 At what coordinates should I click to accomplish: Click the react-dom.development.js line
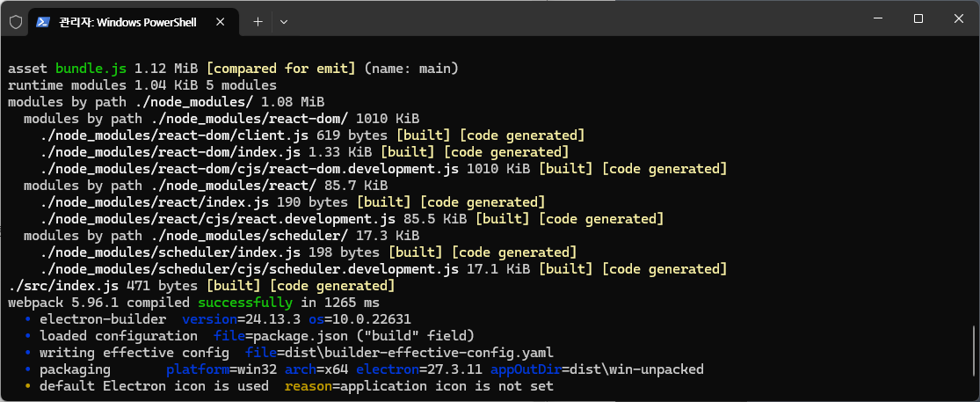coord(382,169)
